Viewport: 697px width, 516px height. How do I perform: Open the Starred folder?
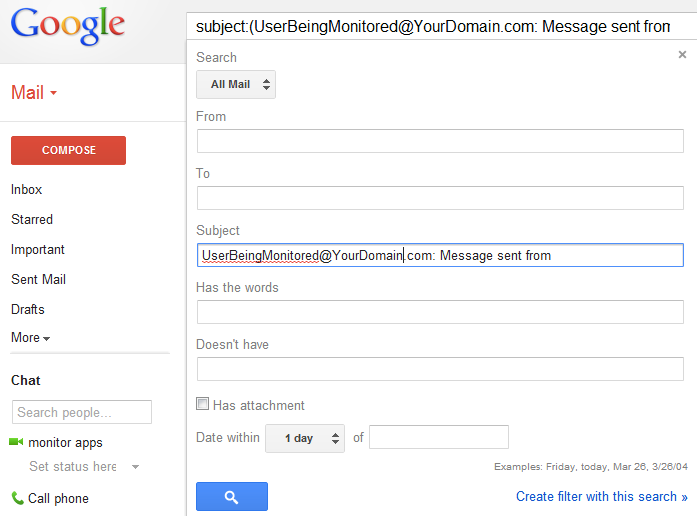pyautogui.click(x=32, y=220)
